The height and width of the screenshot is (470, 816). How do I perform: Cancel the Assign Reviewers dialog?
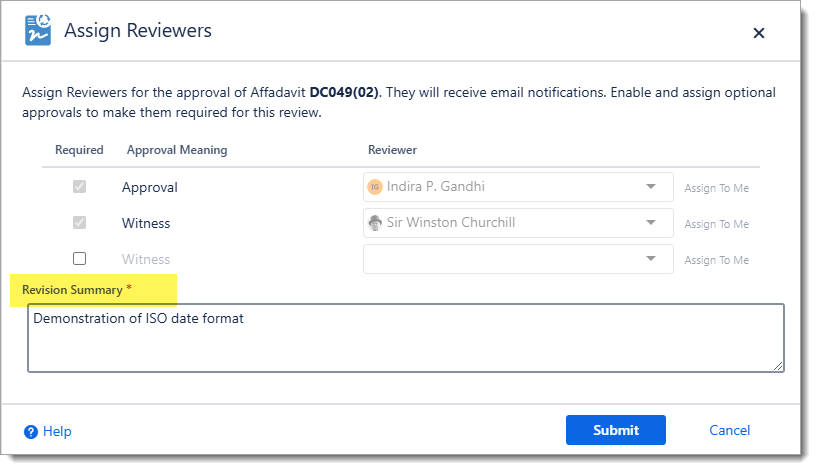click(729, 430)
